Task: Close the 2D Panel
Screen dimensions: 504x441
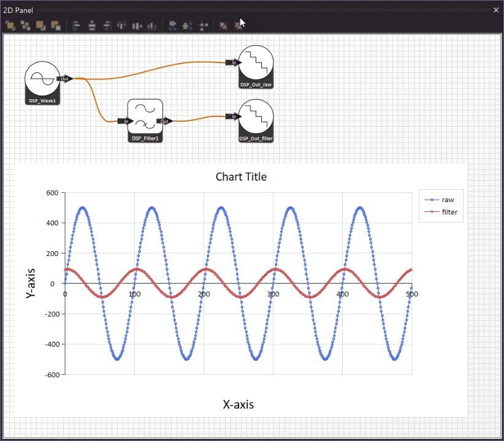Action: tap(496, 10)
